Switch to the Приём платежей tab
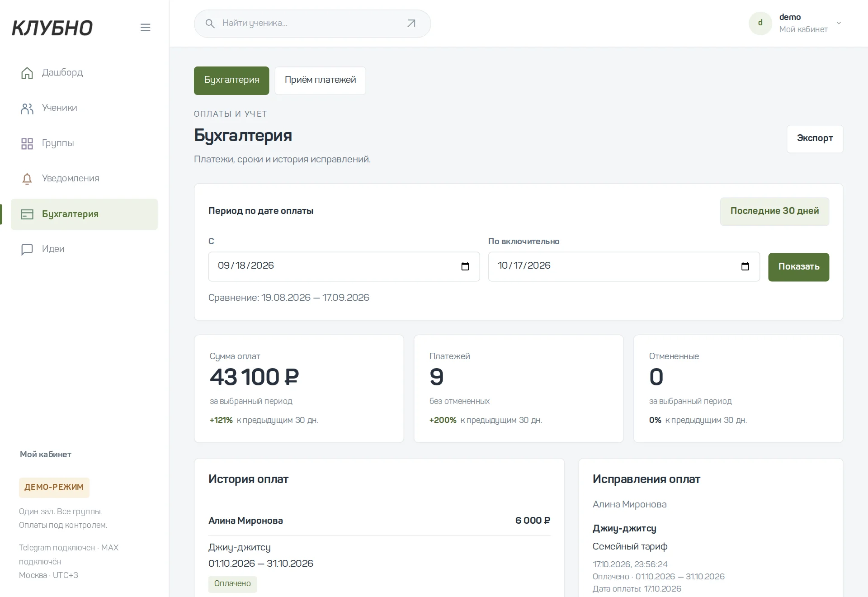The width and height of the screenshot is (868, 597). 321,81
